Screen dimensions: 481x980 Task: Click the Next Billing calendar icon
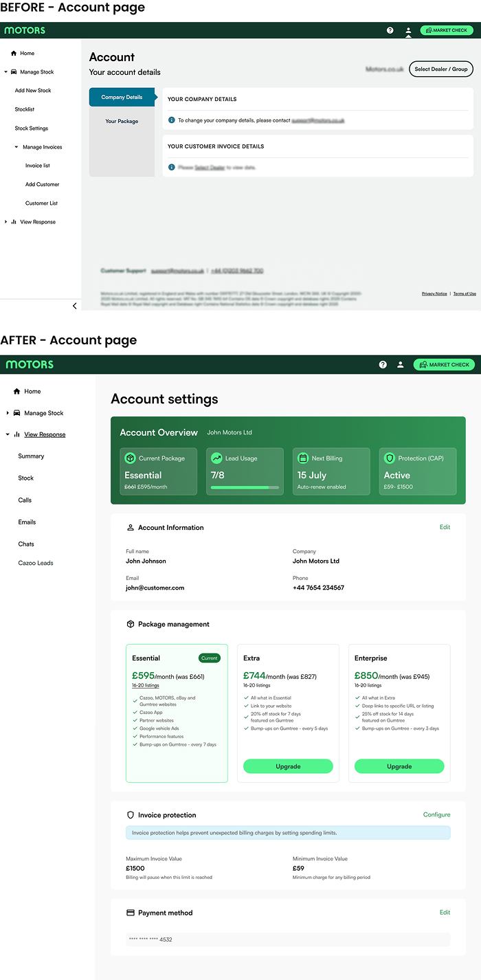point(303,458)
